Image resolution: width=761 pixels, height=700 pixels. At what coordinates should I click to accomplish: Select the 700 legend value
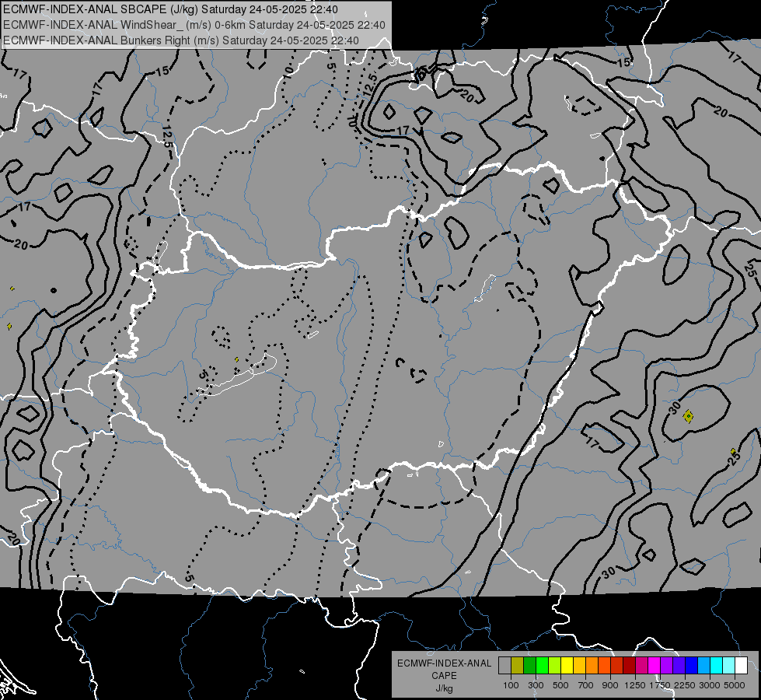click(x=586, y=685)
